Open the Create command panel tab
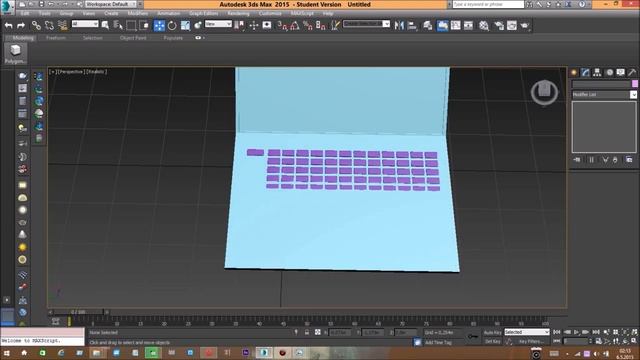The image size is (640, 360). tap(574, 72)
